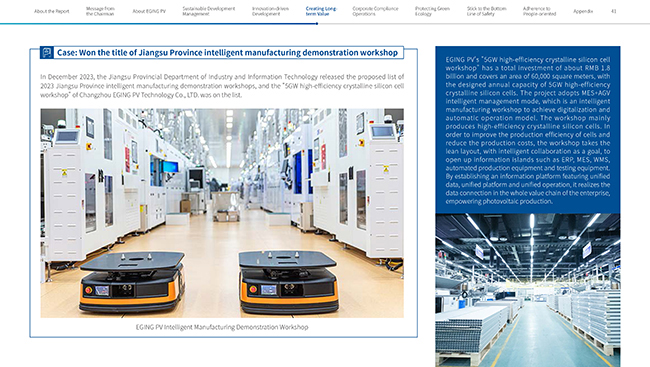Image resolution: width=650 pixels, height=367 pixels.
Task: Select the Creating Long-term Value tab
Action: click(x=321, y=11)
